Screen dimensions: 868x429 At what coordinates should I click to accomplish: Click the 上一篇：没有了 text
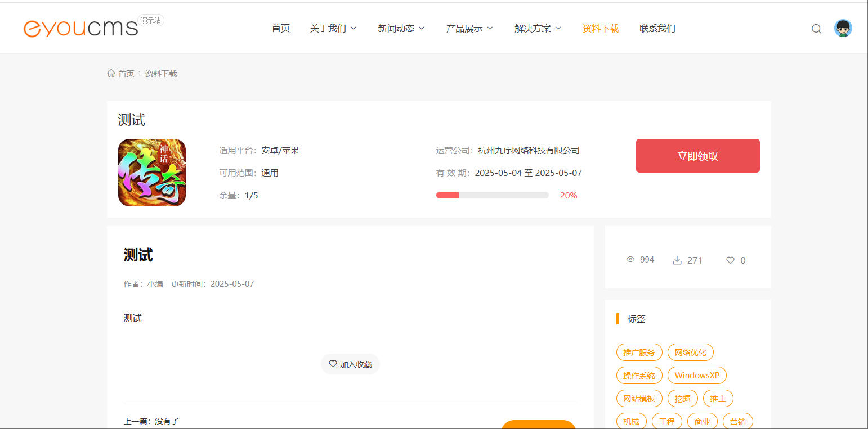tap(151, 421)
